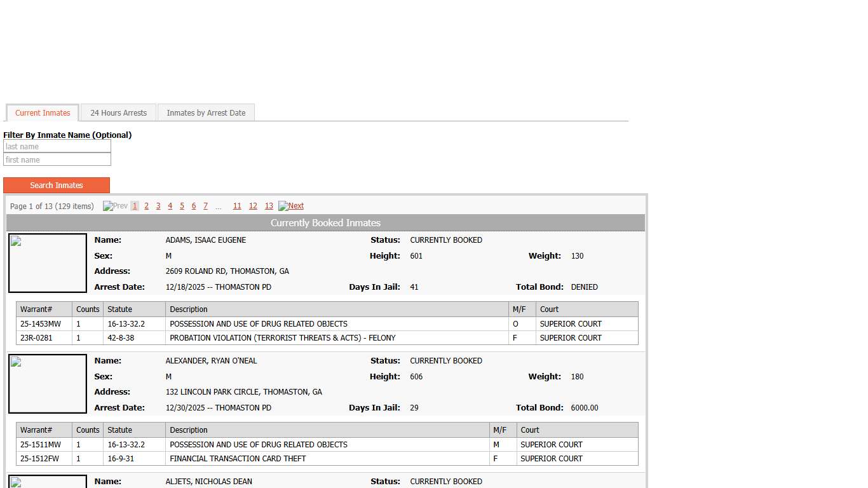Go to last page 13
This screenshot has height=488, width=868.
point(269,206)
